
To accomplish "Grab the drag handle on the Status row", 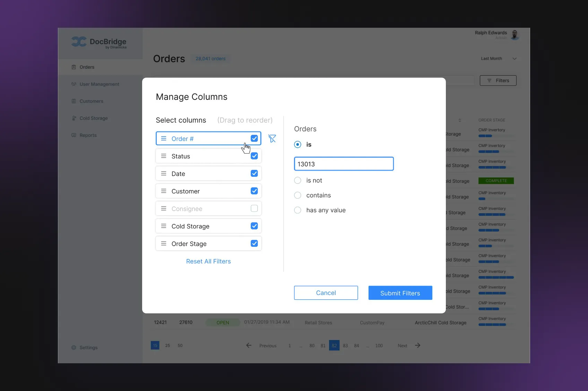I will [164, 156].
